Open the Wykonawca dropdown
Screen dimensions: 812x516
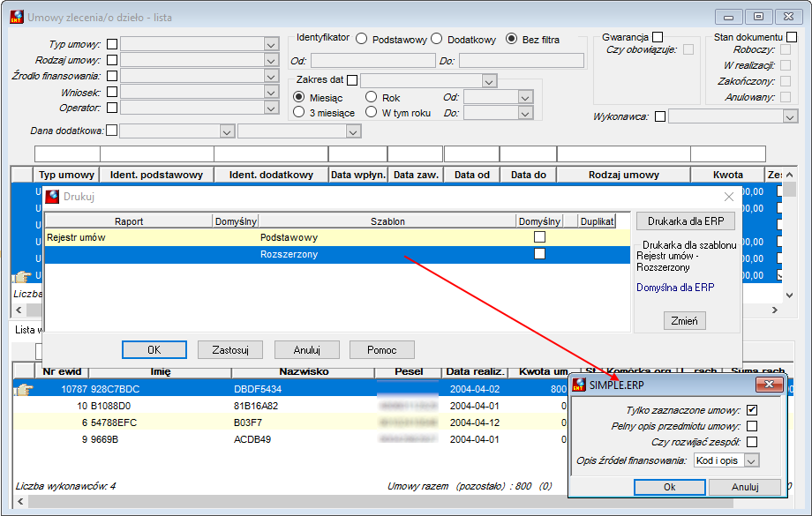coord(789,117)
